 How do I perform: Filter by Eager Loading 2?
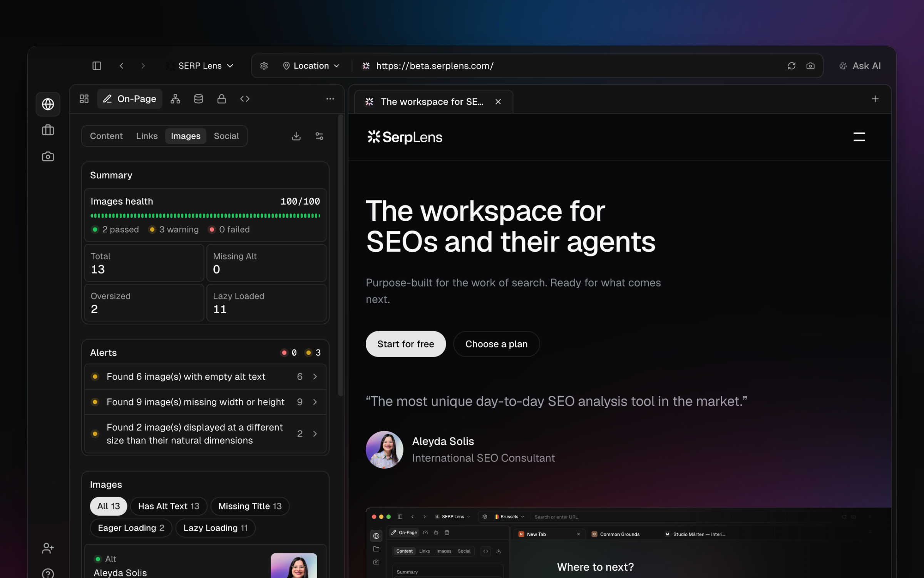pyautogui.click(x=131, y=528)
